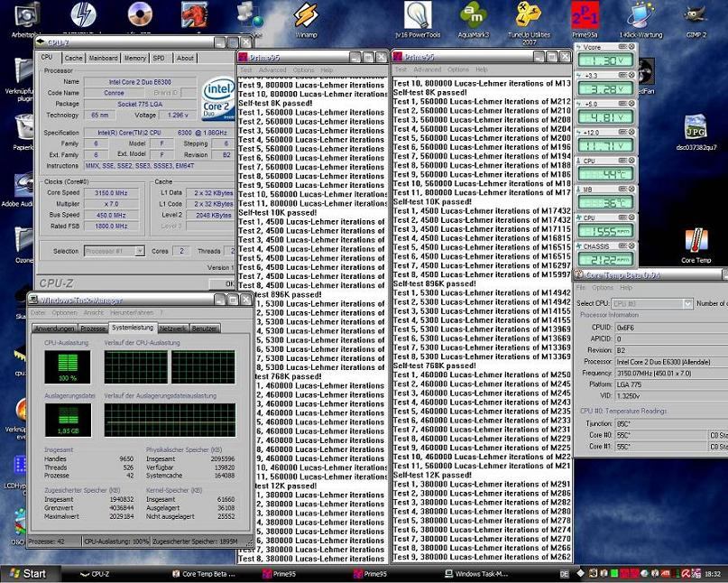Open the 1-Klick-Wartung desktop icon
The image size is (728, 583).
[x=640, y=21]
